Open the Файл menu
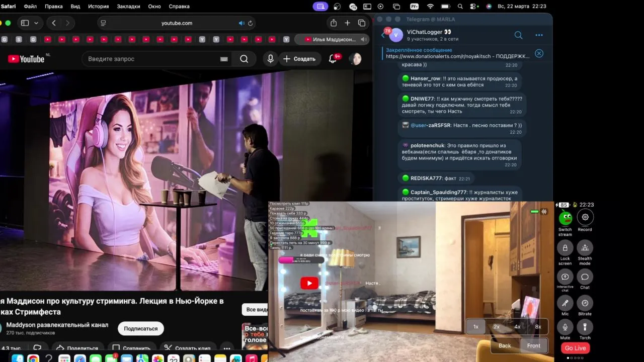The width and height of the screenshot is (644, 362). point(30,7)
